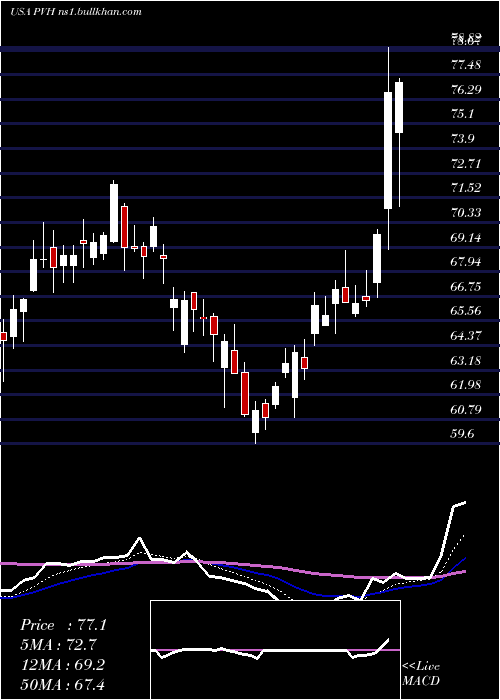Select the 67.94 price axis label
This screenshot has width=500, height=700.
(466, 262)
